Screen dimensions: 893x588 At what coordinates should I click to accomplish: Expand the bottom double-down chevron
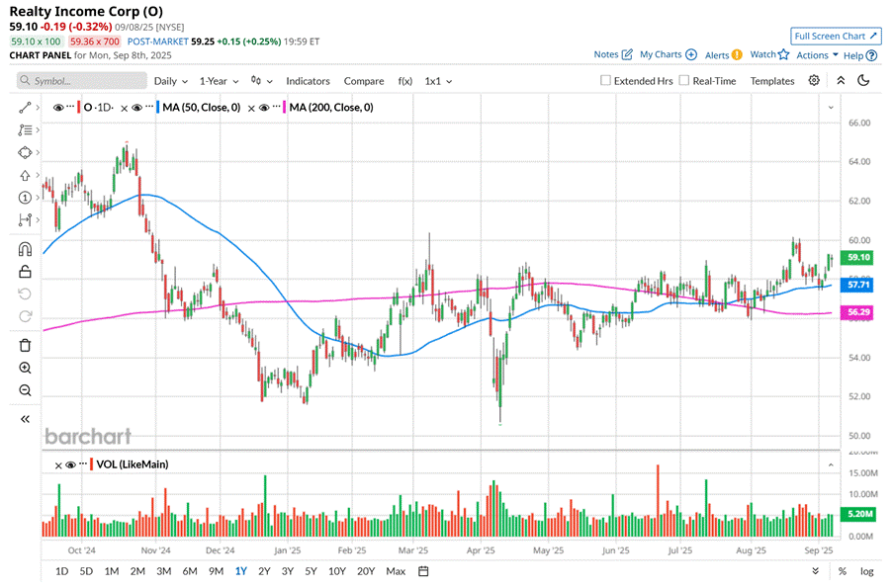point(816,571)
